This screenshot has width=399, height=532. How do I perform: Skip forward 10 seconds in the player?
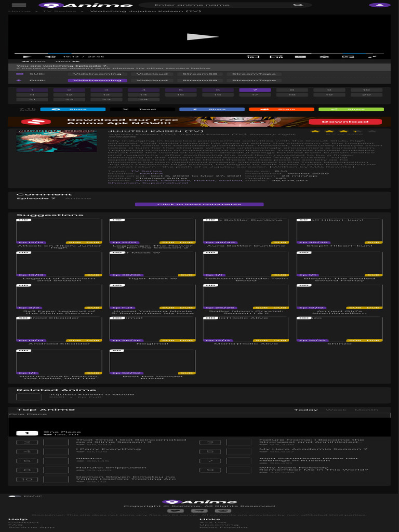[x=276, y=57]
